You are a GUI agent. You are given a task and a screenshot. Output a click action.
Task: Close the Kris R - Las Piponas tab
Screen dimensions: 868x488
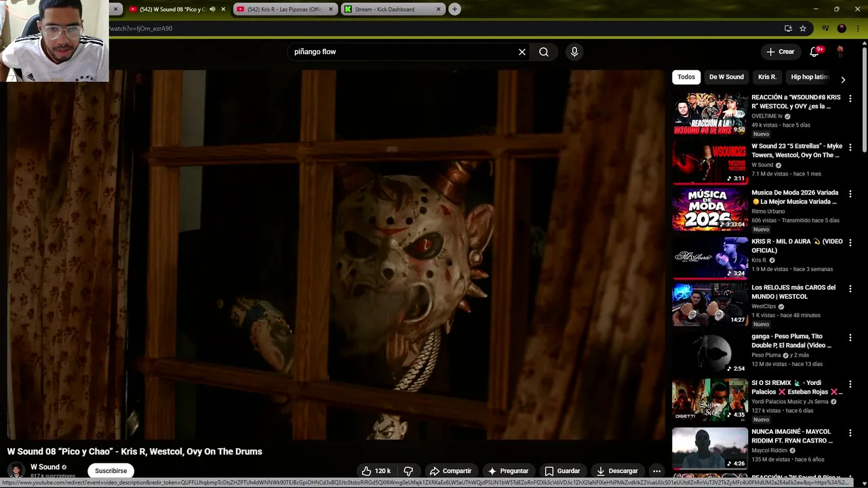[x=331, y=9]
